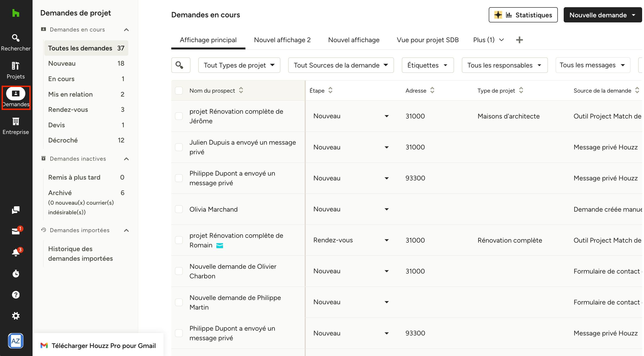Open the time tracker stopwatch icon
This screenshot has width=644, height=356.
tap(16, 274)
